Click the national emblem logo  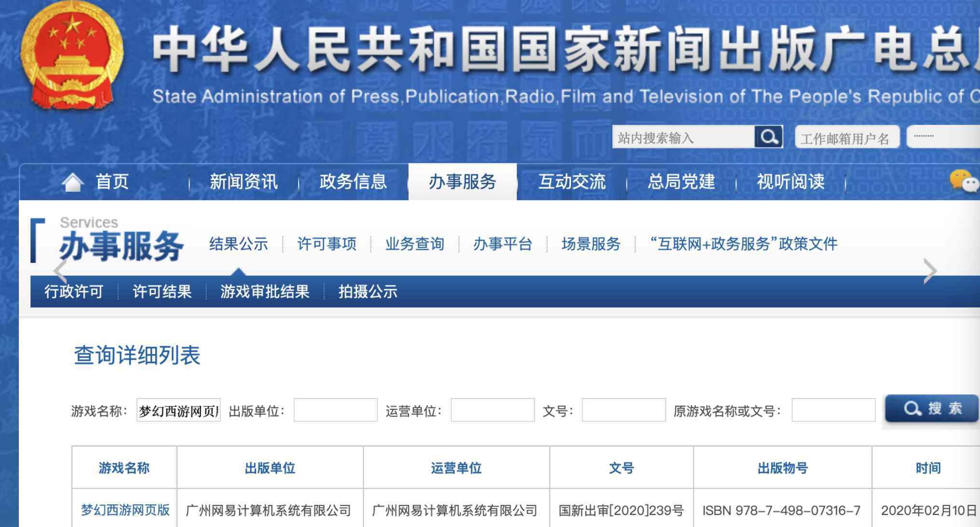(x=72, y=56)
